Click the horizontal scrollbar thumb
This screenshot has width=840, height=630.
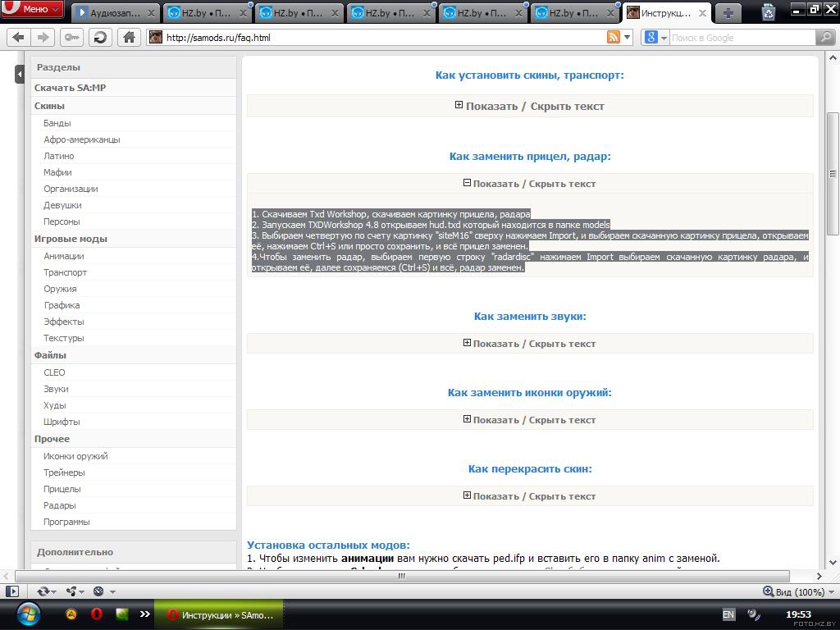click(402, 576)
